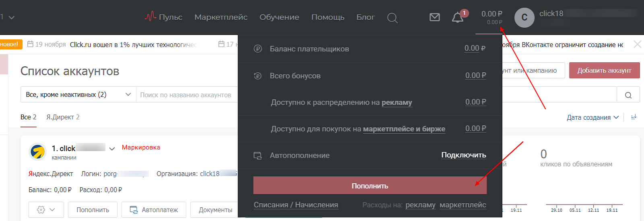The width and height of the screenshot is (644, 221).
Task: Open the notifications bell
Action: pos(457,18)
